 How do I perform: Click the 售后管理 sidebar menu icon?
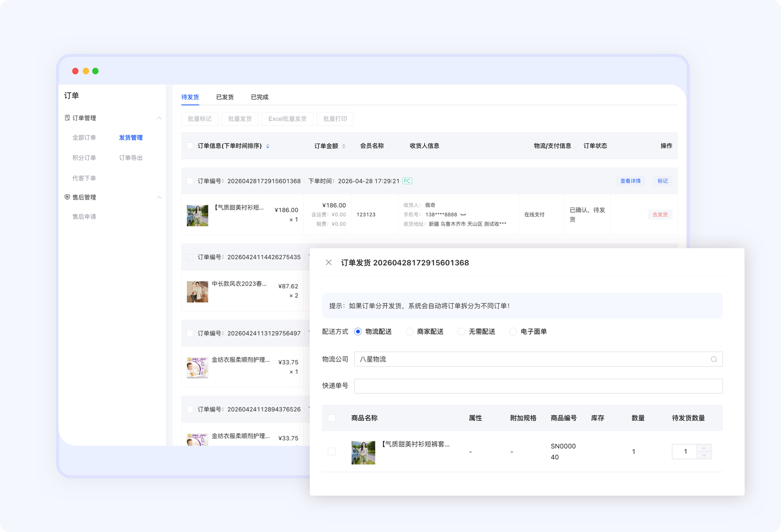(67, 197)
